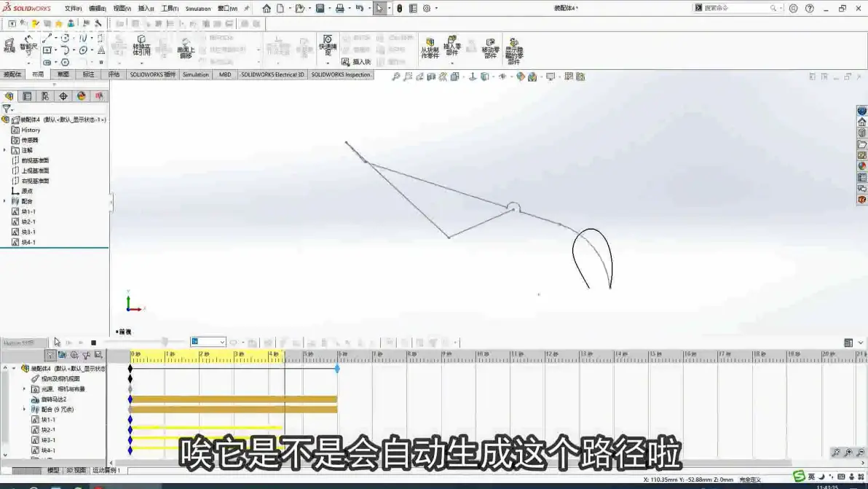Click the Quick Snaps (快速捕捉) icon
868x489 pixels.
(328, 46)
